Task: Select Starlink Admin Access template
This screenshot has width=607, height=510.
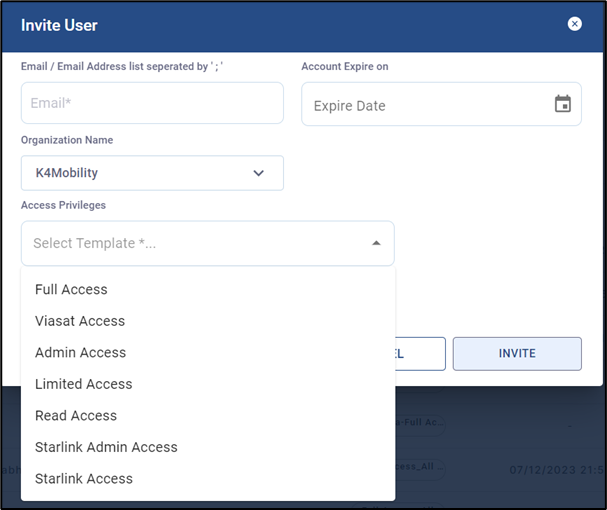Action: click(106, 447)
